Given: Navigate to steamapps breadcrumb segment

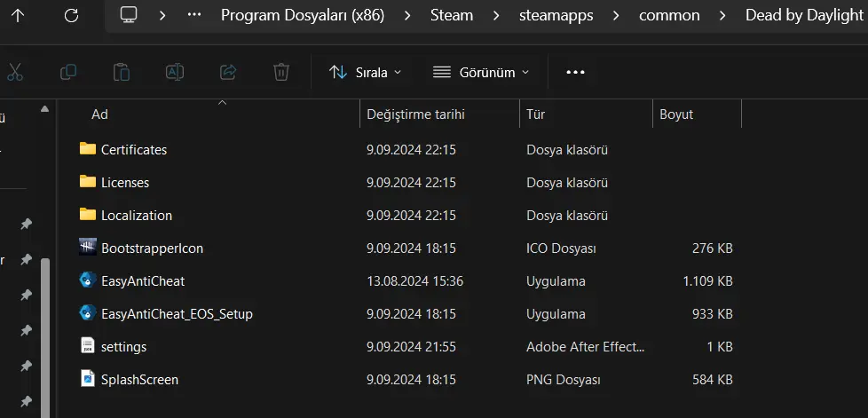Looking at the screenshot, I should click(x=556, y=15).
